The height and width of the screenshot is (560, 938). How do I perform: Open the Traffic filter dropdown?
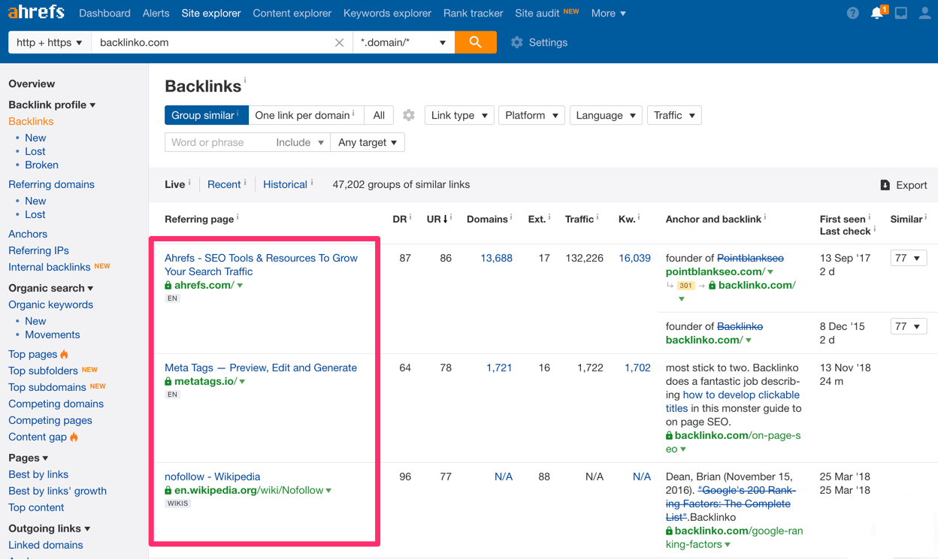click(674, 115)
